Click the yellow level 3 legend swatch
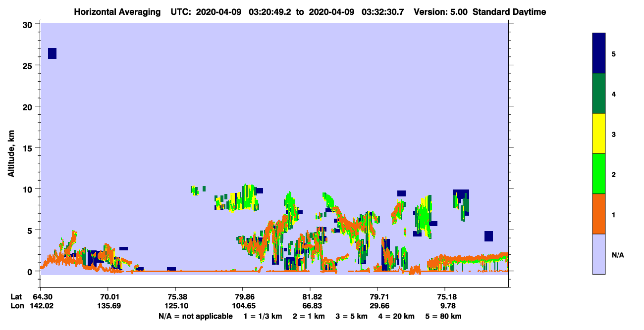This screenshot has height=330, width=644. coord(599,134)
